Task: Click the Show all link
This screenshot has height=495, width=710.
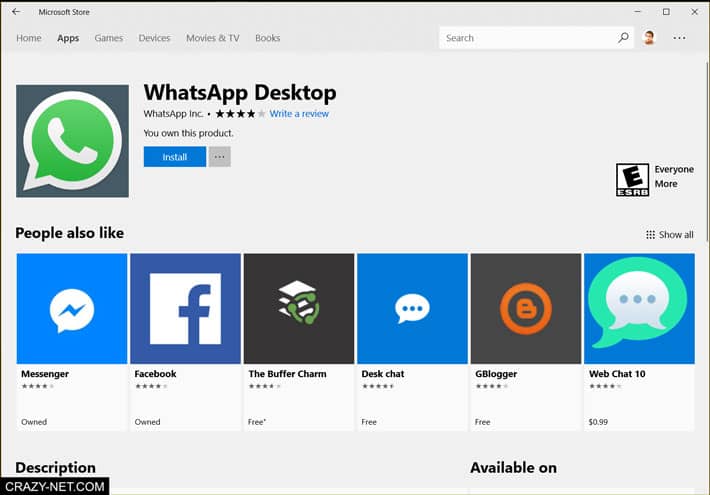Action: coord(676,235)
